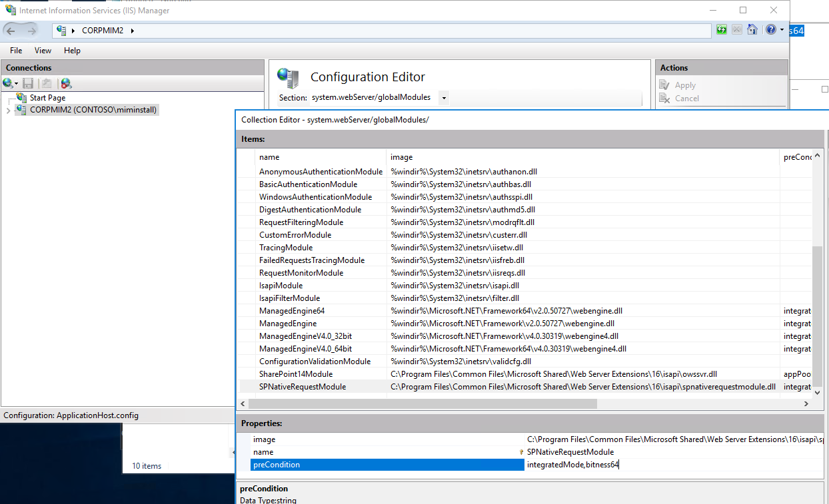
Task: Sort items by the name column header
Action: [321, 157]
